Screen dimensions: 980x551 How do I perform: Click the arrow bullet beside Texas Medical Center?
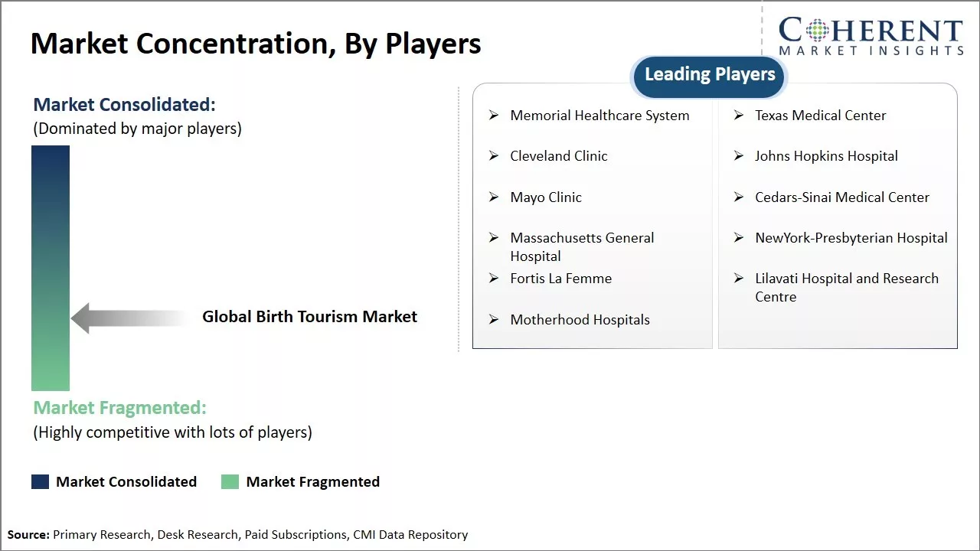tap(739, 116)
